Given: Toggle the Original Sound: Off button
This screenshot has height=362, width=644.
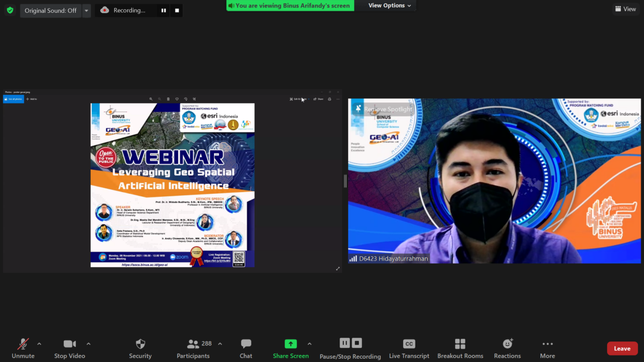Looking at the screenshot, I should pos(50,10).
